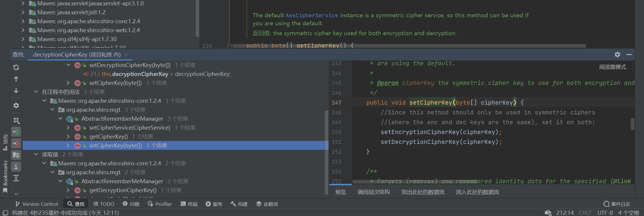
Task: Enable 阅读器模式 reader mode
Action: [613, 67]
